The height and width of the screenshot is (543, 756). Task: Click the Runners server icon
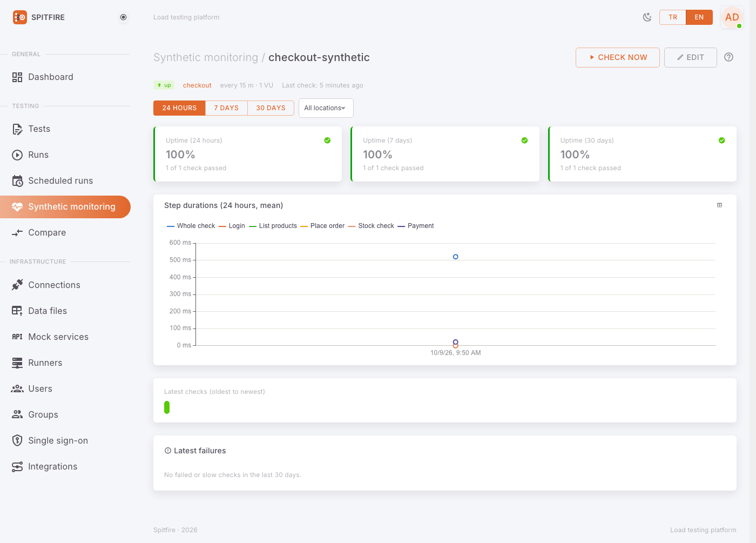pyautogui.click(x=17, y=363)
